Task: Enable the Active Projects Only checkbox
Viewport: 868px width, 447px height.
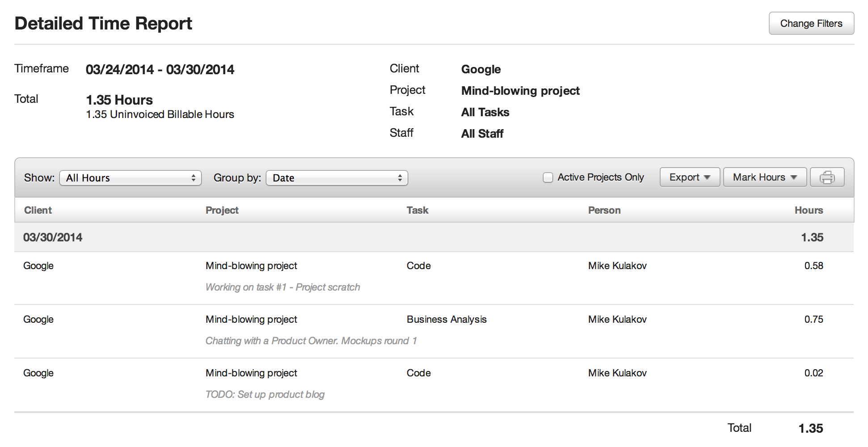Action: 548,177
